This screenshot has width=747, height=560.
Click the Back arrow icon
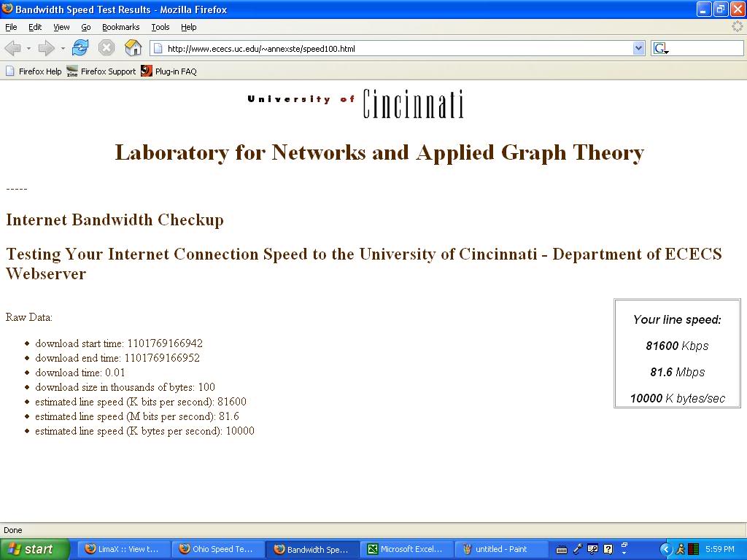[13, 48]
